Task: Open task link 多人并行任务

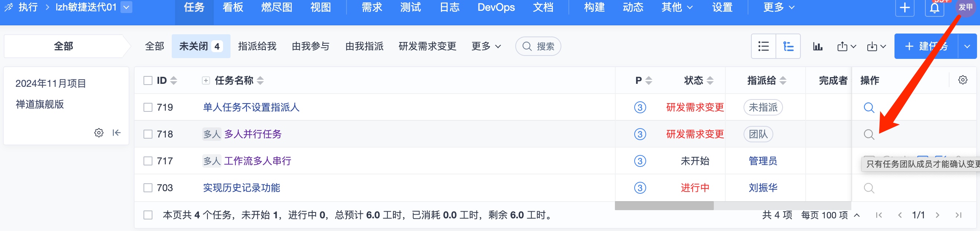Action: click(252, 134)
